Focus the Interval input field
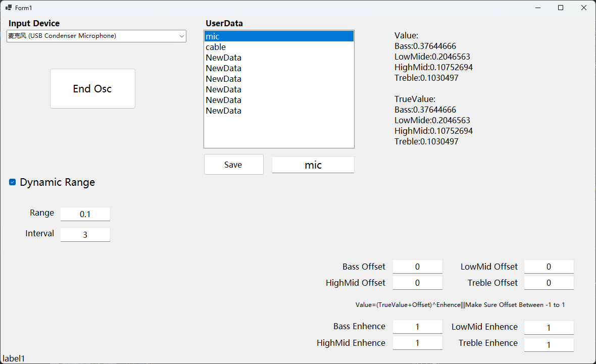 click(85, 235)
